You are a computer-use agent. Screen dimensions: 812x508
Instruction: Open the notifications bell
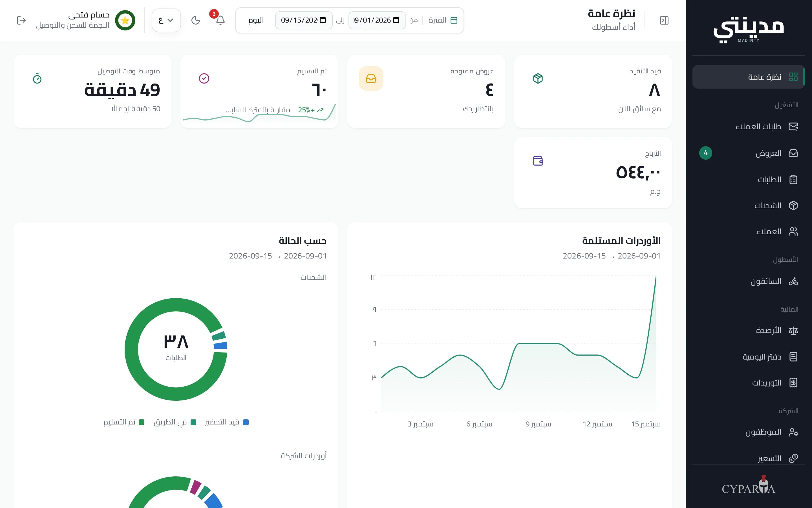coord(220,21)
